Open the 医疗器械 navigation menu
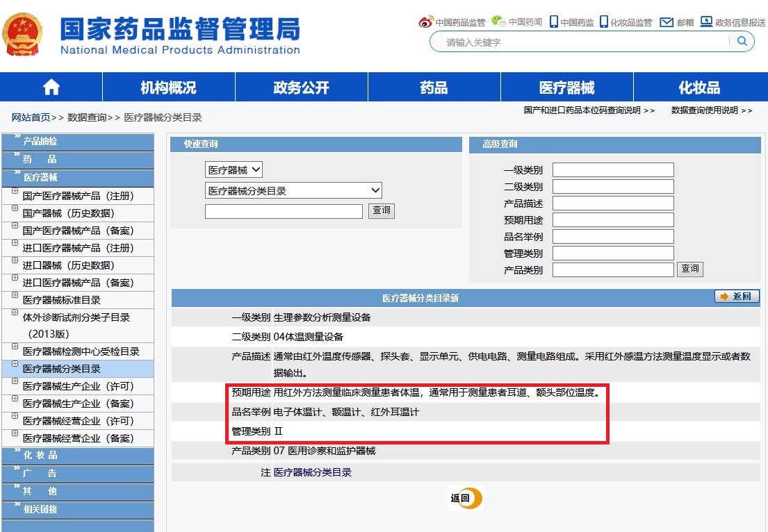Image resolution: width=768 pixels, height=532 pixels. (566, 87)
